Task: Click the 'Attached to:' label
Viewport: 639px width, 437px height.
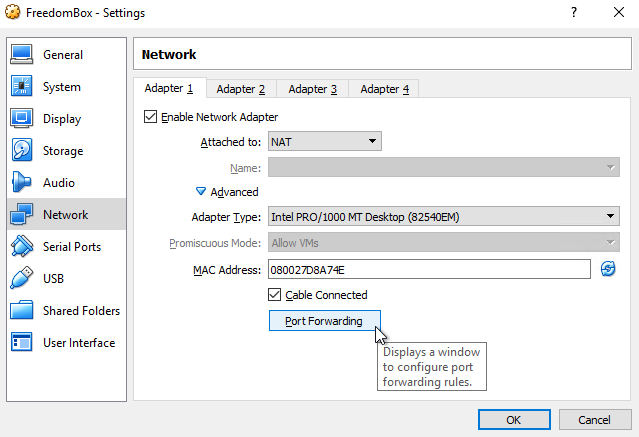Action: click(x=231, y=142)
